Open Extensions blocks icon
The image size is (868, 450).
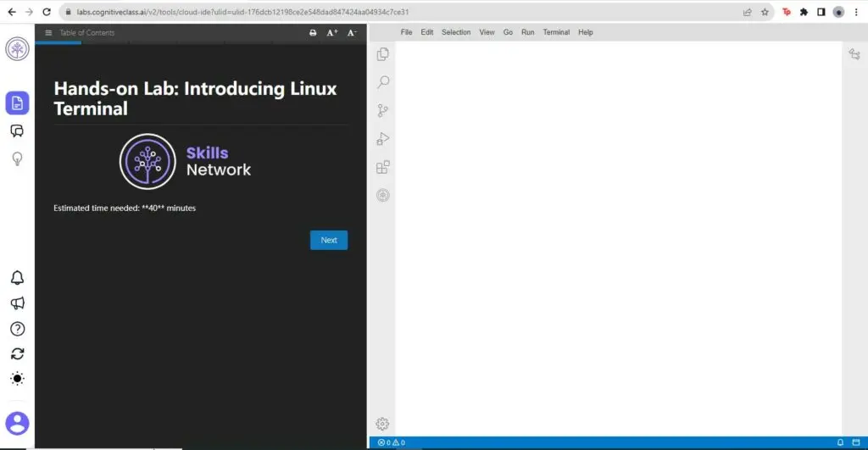coord(382,167)
